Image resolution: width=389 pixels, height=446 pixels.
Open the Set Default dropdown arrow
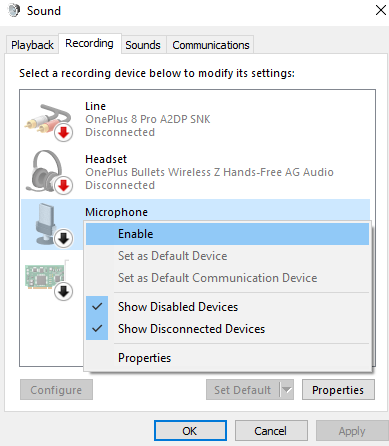click(286, 389)
